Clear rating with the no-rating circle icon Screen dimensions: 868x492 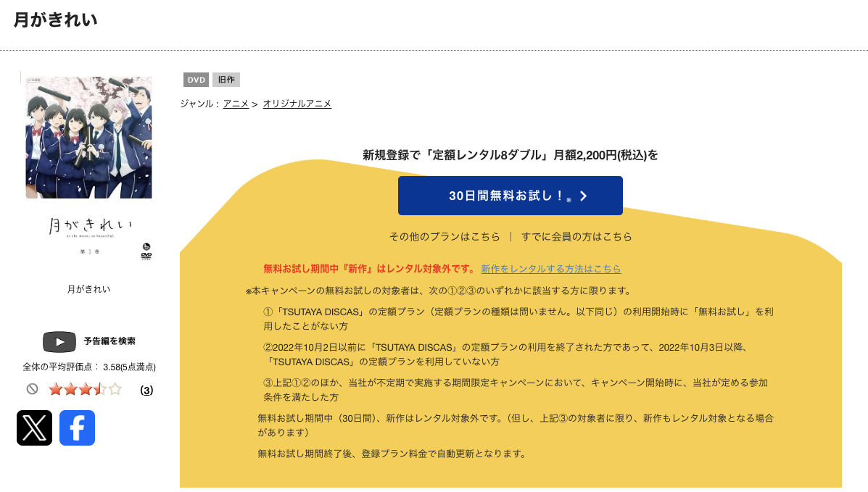32,389
